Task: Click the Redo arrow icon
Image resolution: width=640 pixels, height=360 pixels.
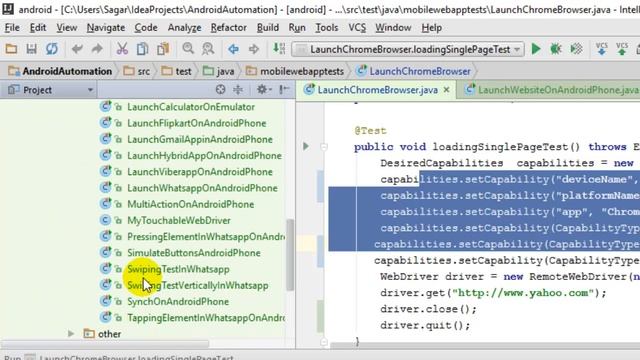Action: (x=97, y=49)
